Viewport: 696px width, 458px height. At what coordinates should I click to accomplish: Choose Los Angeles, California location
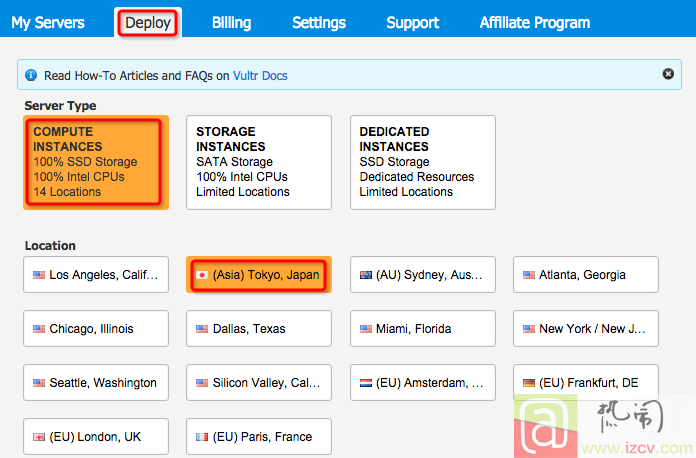(x=96, y=275)
